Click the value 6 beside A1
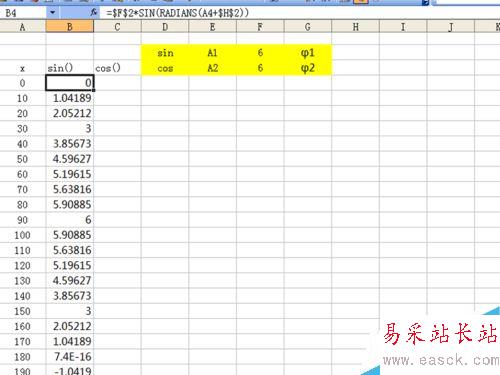This screenshot has height=375, width=500. click(x=260, y=53)
